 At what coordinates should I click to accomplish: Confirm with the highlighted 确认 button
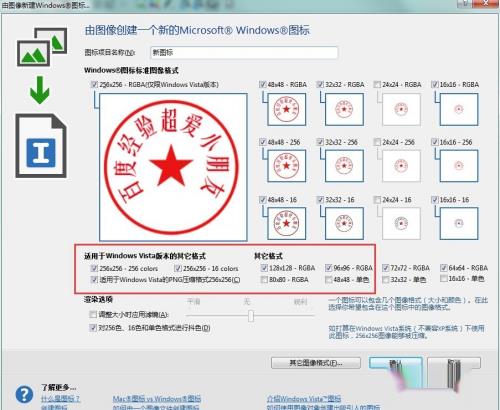(396, 363)
